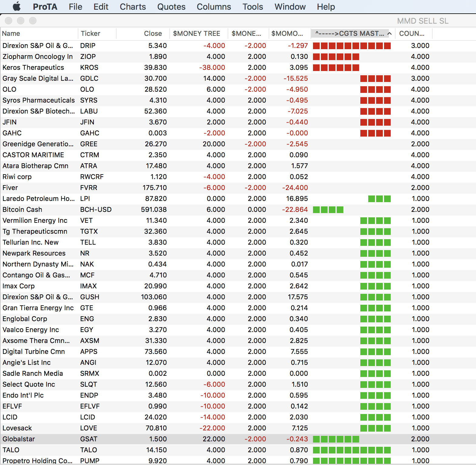Click the COUN... column header
Viewport: 476px width, 465px height.
tap(412, 33)
